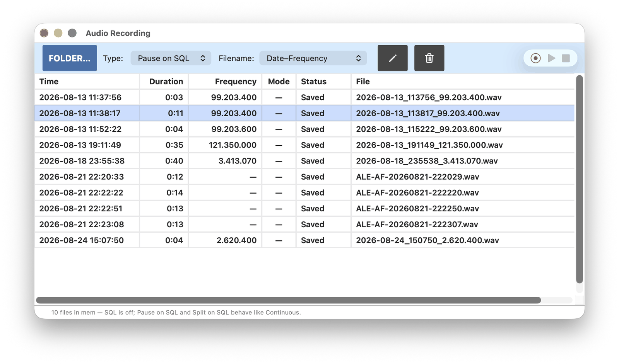Screen dimensions: 619x364
Task: Click the pencil edit icon button
Action: click(x=392, y=58)
